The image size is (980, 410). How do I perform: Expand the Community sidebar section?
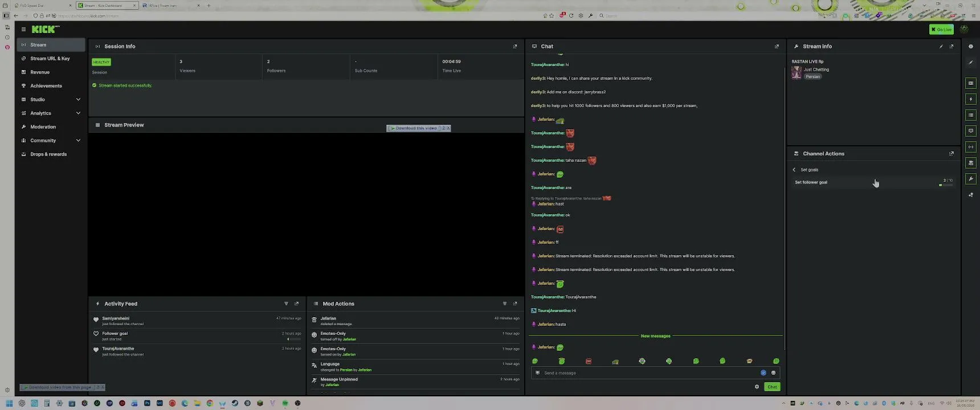pos(78,141)
